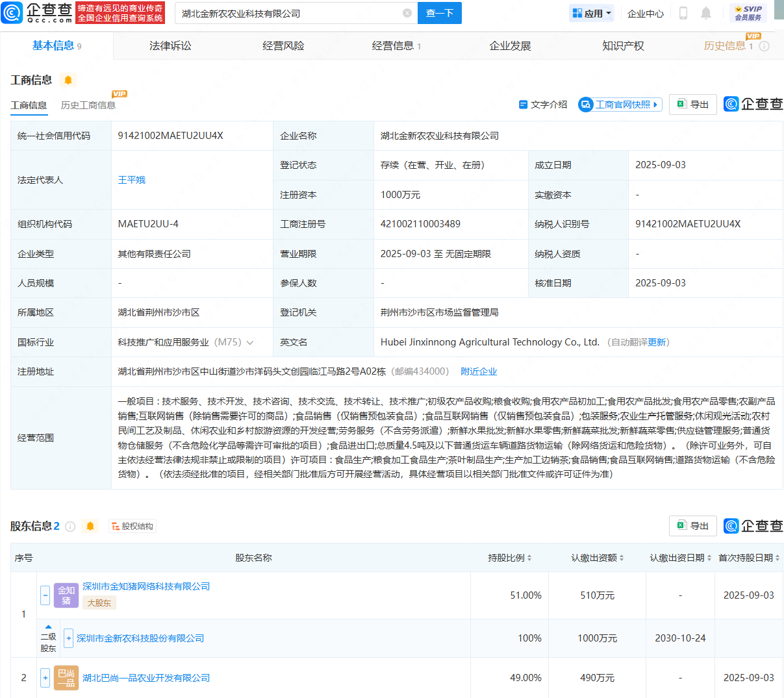Expand the 深圳市金新农科技股份 sub-shareholder row
784x698 pixels.
(x=69, y=638)
